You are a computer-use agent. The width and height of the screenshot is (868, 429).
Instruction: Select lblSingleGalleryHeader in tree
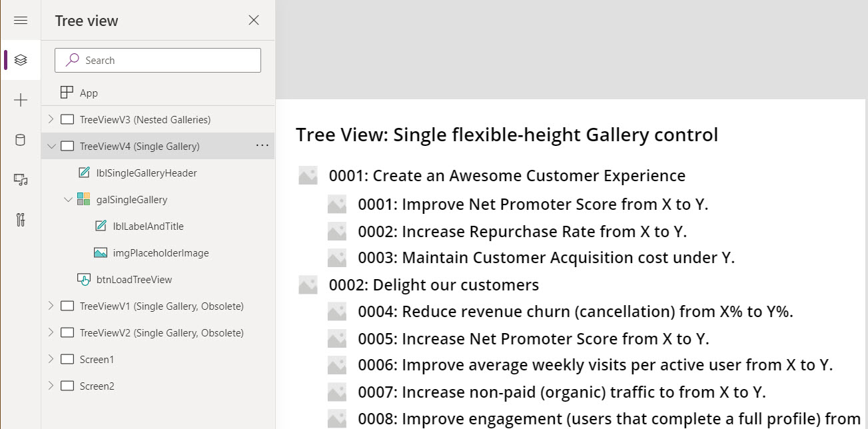coord(146,173)
